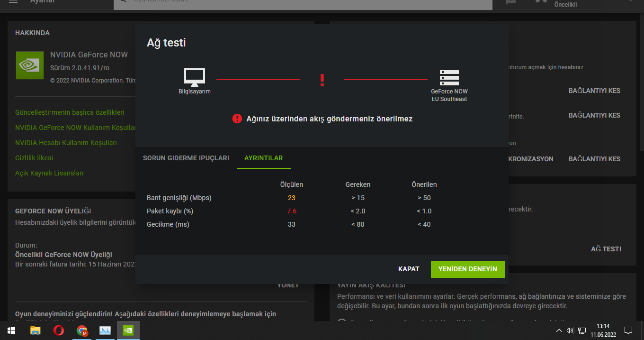Click the red warning circle icon
This screenshot has width=644, height=340.
tap(237, 119)
